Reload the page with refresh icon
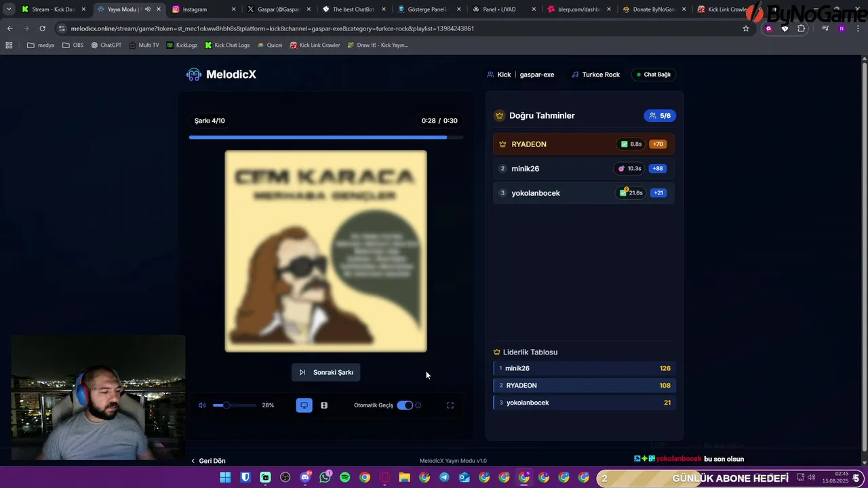868x488 pixels. click(x=42, y=28)
